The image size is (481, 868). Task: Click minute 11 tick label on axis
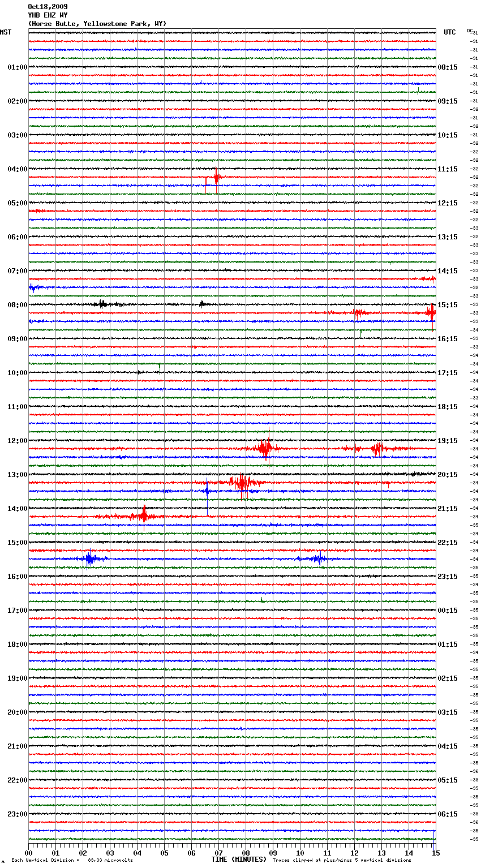327,853
